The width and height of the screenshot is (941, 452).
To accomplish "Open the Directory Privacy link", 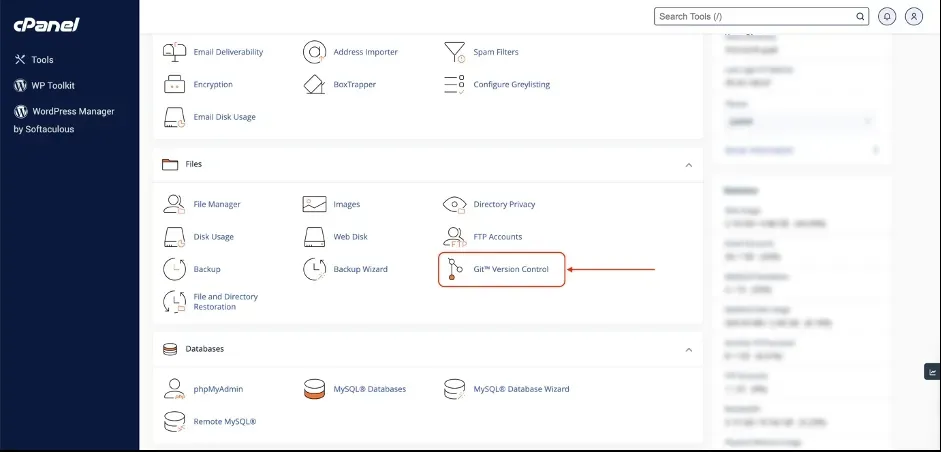I will [x=504, y=204].
